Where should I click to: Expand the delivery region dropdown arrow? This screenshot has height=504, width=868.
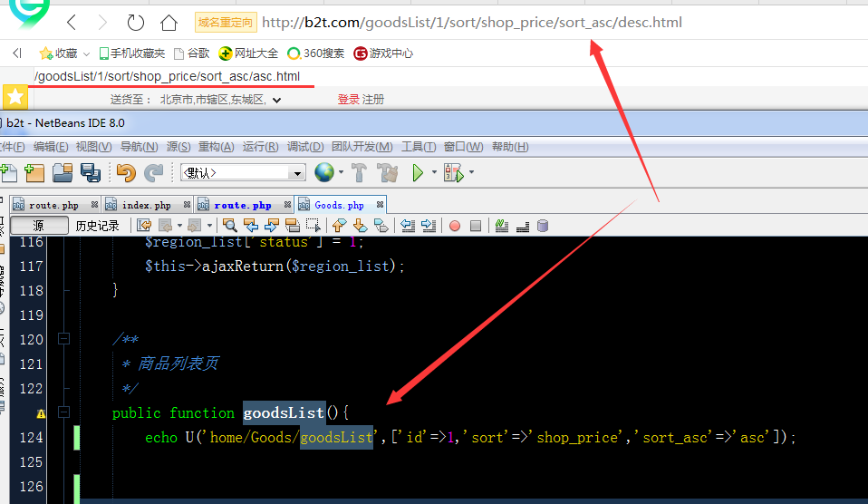point(271,100)
